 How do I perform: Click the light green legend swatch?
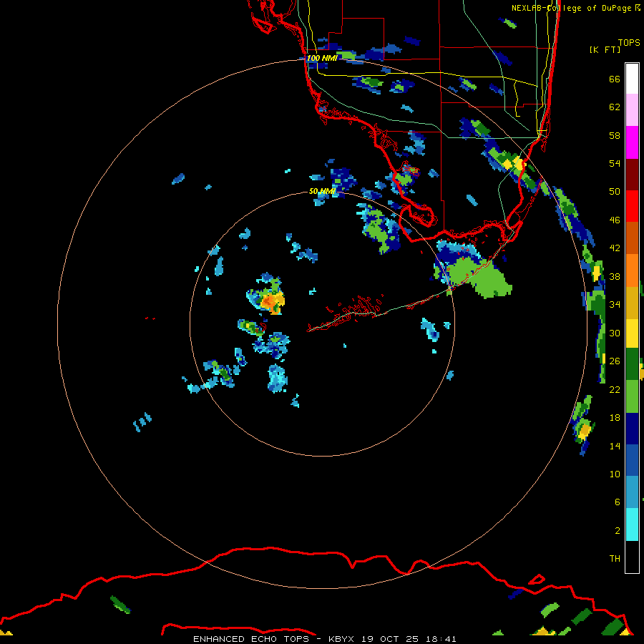pyautogui.click(x=632, y=396)
